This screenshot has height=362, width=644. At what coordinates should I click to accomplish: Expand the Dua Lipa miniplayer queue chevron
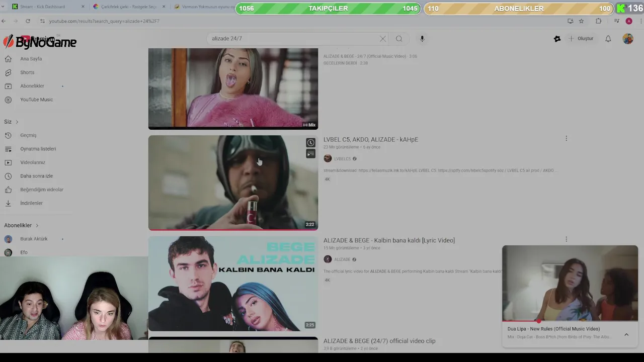(626, 335)
